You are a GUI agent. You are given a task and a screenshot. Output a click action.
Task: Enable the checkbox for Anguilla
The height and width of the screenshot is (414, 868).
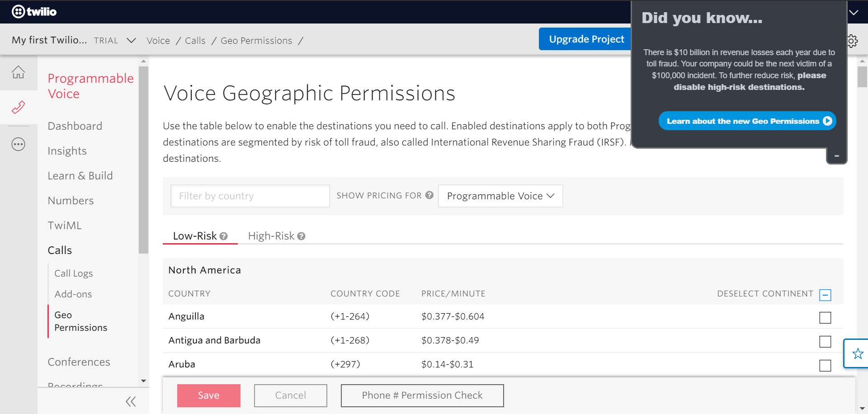point(826,318)
